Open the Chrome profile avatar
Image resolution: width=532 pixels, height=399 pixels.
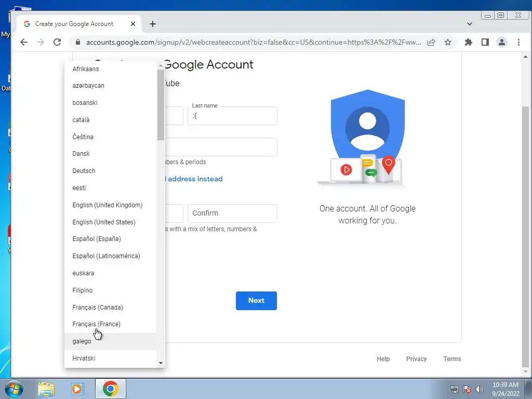(502, 42)
